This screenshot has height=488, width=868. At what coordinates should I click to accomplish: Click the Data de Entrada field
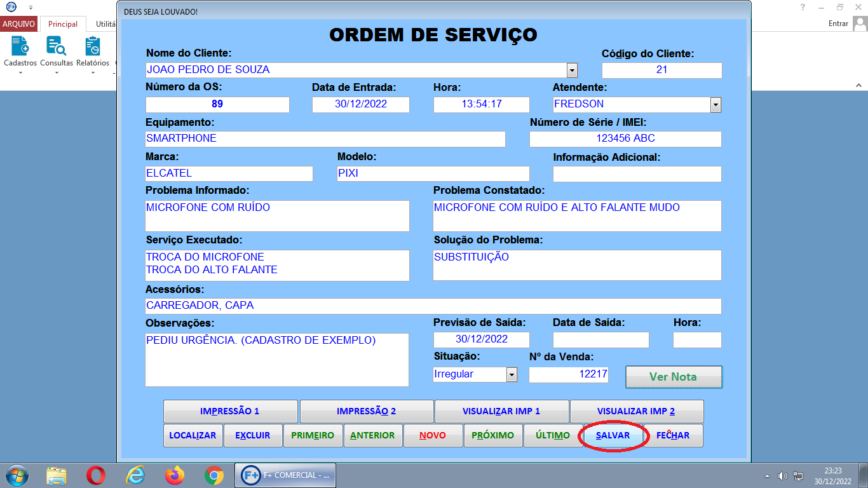(360, 105)
